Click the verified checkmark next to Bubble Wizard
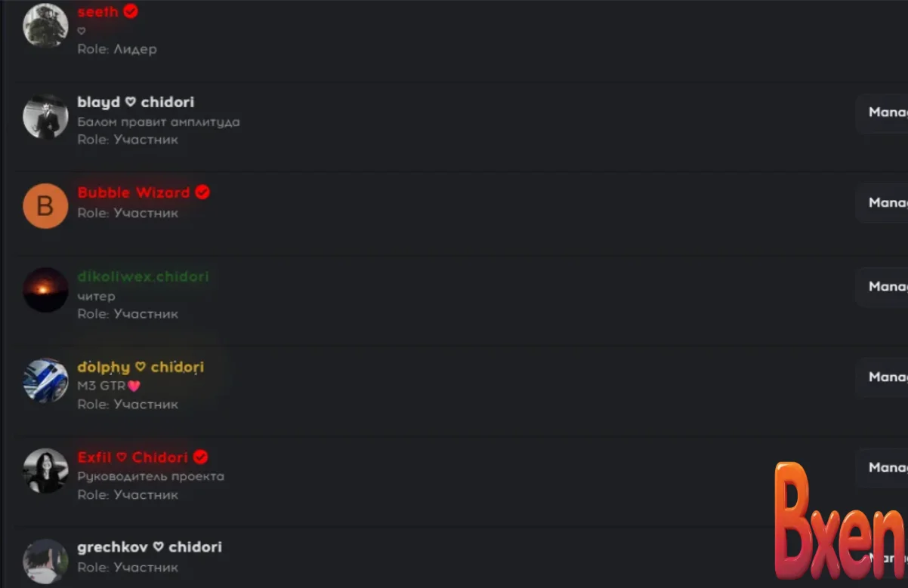 pyautogui.click(x=202, y=192)
